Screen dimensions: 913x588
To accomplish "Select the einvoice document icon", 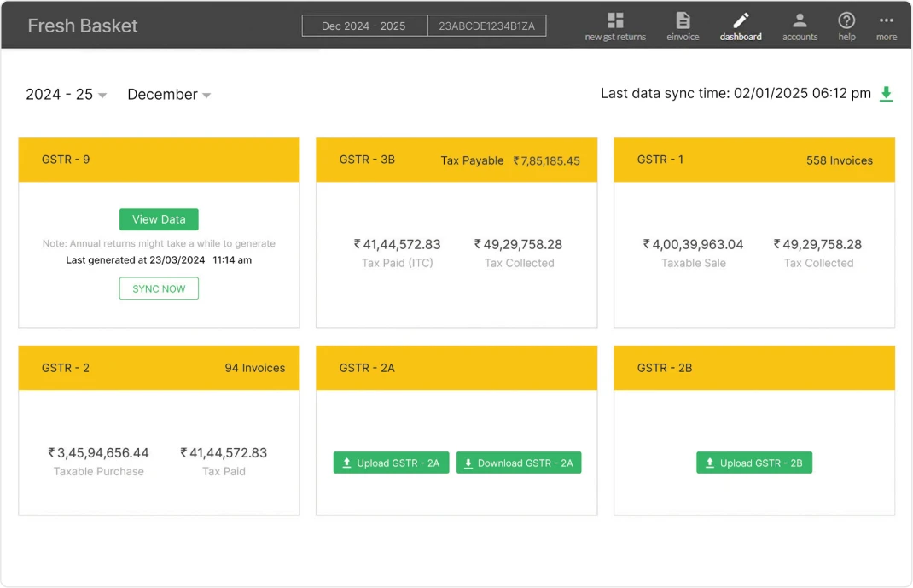I will point(682,19).
